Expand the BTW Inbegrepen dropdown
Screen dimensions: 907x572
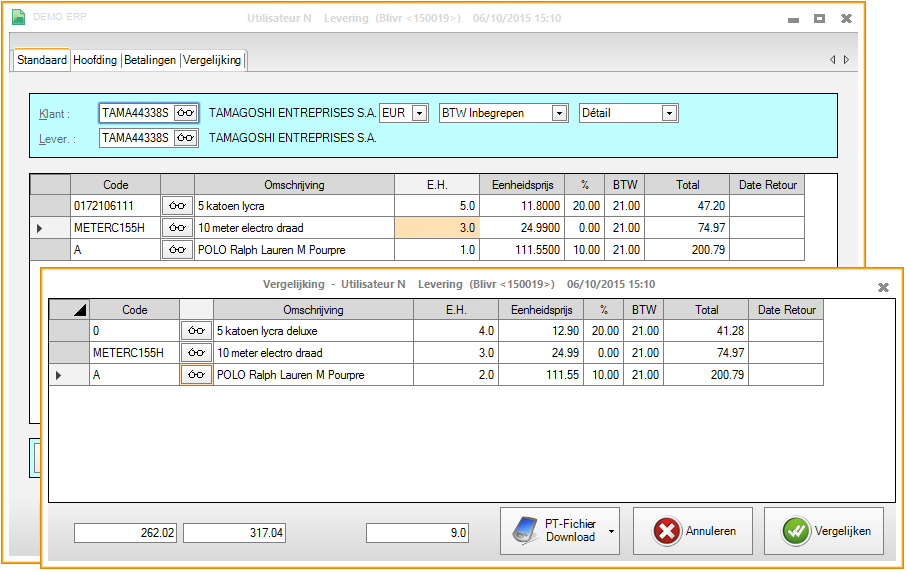tap(559, 114)
